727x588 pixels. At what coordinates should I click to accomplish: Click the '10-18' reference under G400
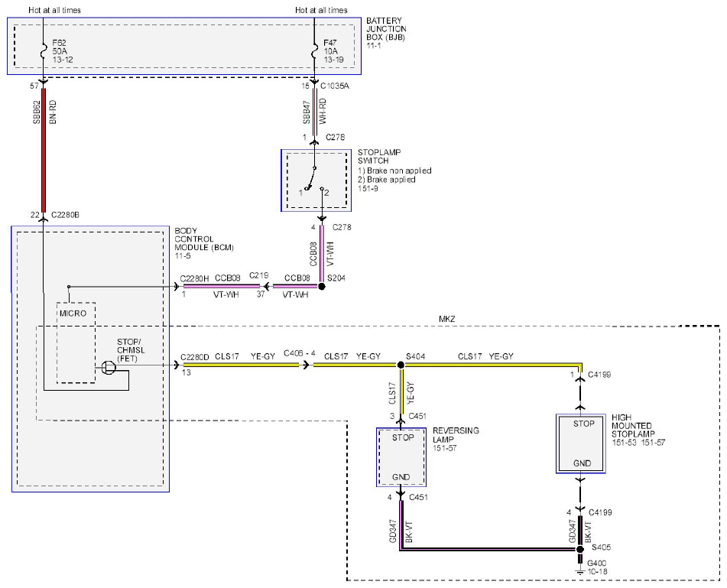(x=597, y=572)
